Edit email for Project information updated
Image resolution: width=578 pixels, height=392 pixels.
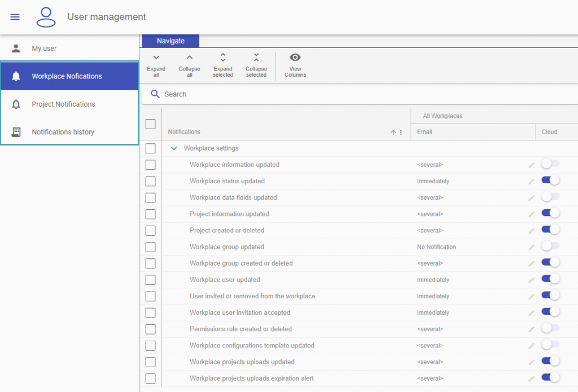531,214
